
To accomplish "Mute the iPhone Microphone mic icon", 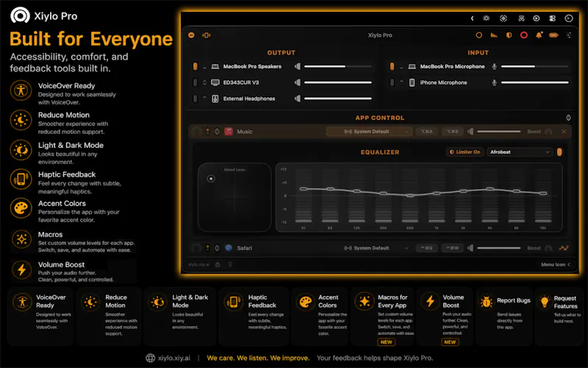I will [494, 82].
